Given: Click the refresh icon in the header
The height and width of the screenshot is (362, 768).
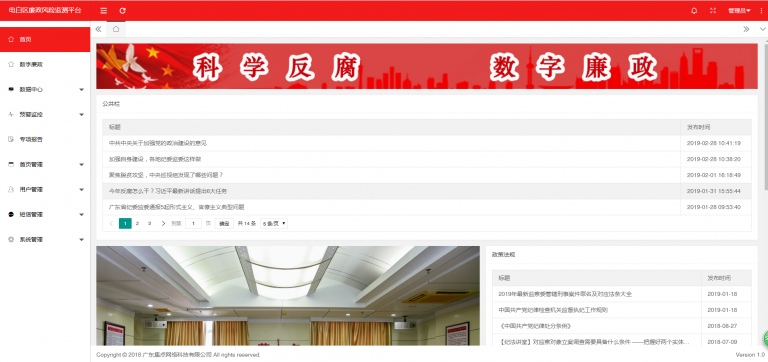Looking at the screenshot, I should pyautogui.click(x=122, y=10).
